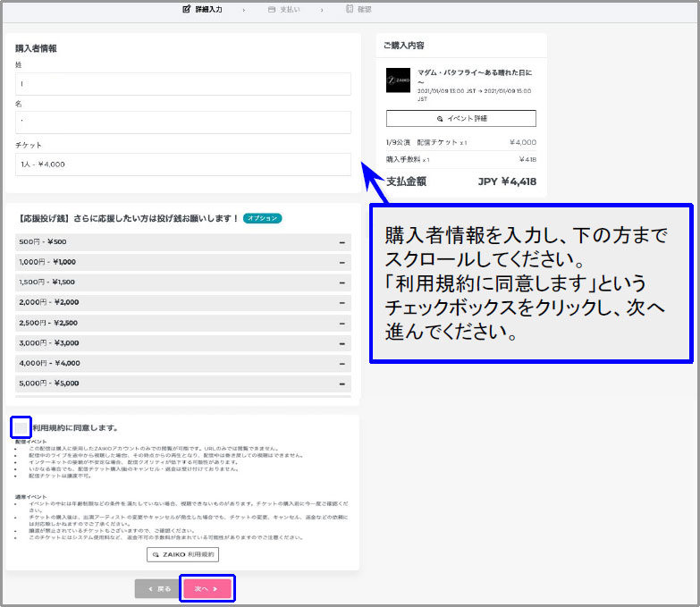Viewport: 700px width, 607px height.
Task: Expand the 500円 - ¥500 tip option
Action: pyautogui.click(x=183, y=242)
